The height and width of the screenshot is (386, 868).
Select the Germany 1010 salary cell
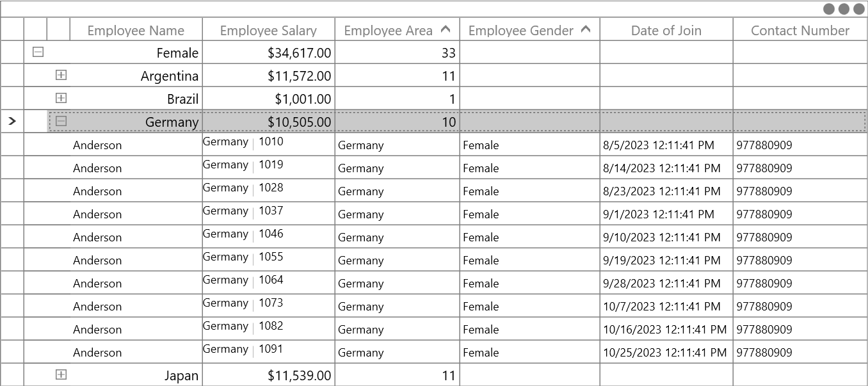coord(268,145)
